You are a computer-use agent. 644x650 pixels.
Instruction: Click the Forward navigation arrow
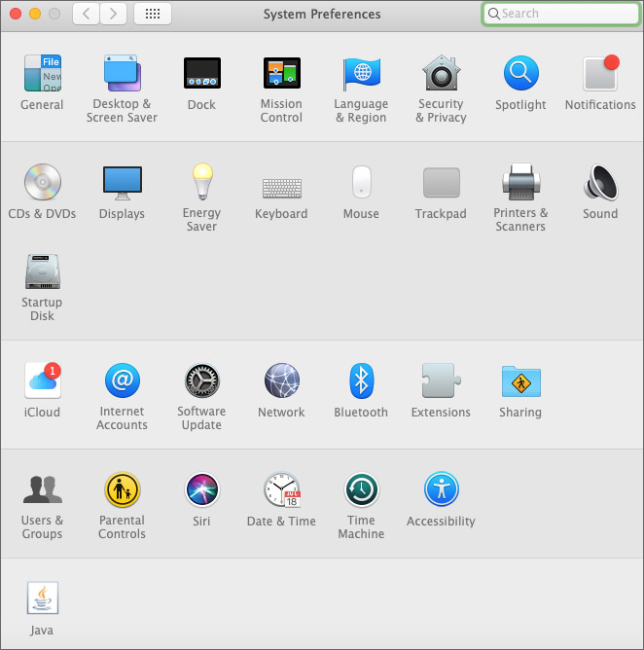click(113, 14)
